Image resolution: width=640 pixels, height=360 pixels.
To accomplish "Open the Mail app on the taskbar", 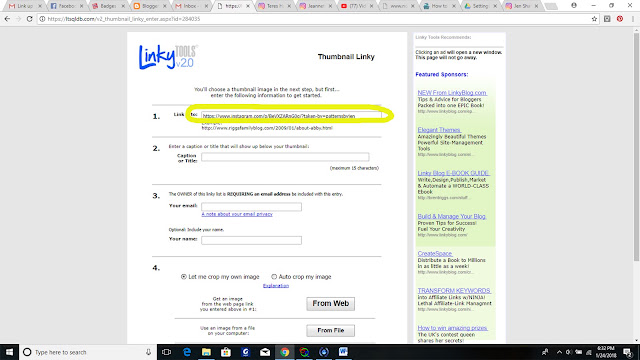I will coord(265,352).
